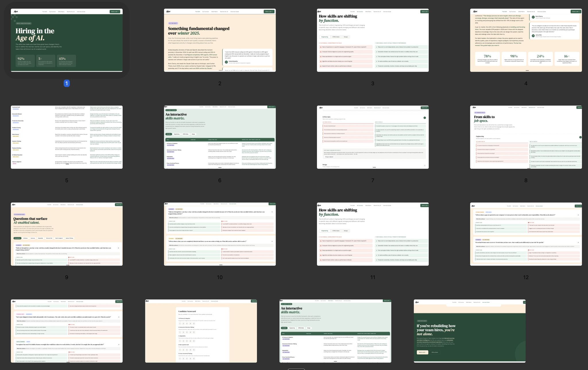Click All questions filter in slide 9
This screenshot has height=370, width=588.
(x=18, y=238)
